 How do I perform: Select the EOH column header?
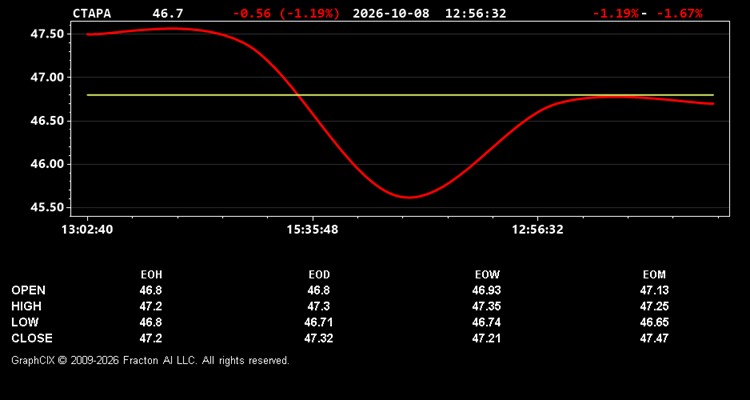click(x=151, y=275)
